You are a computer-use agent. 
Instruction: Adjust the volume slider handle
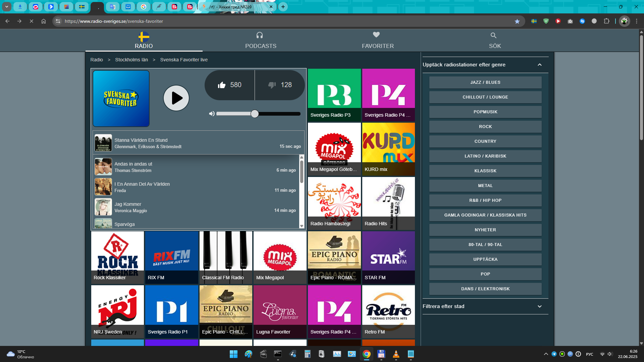(255, 114)
